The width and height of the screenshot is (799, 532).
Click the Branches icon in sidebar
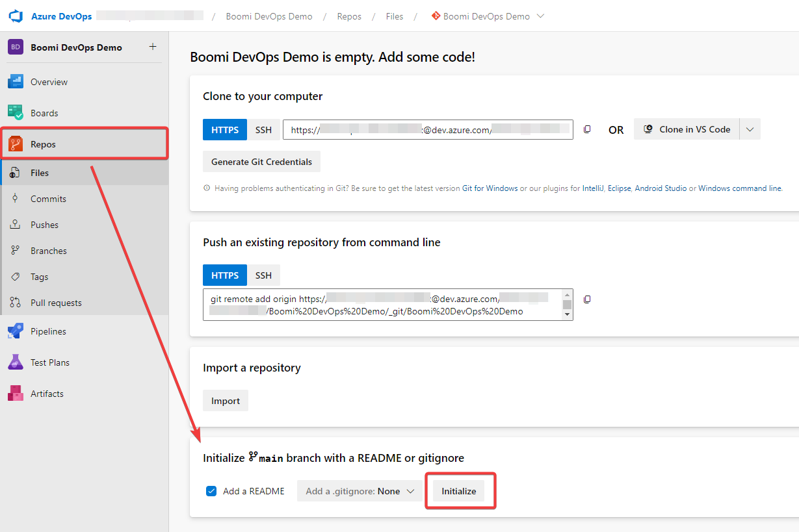pos(16,251)
